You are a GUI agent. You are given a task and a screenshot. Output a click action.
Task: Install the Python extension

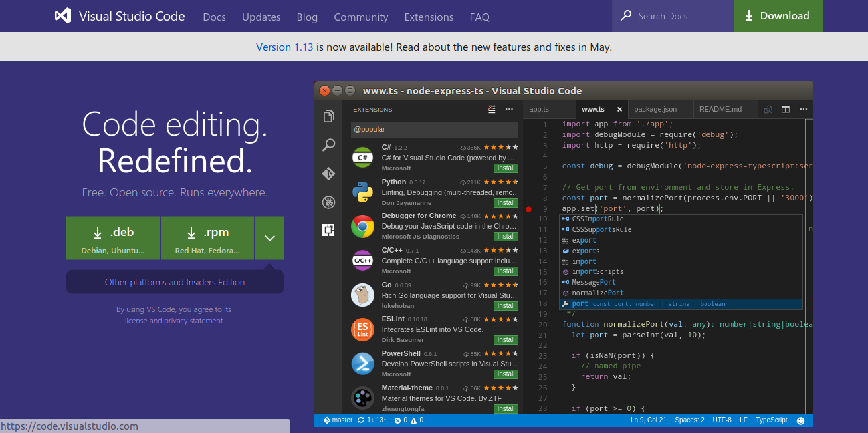tap(506, 202)
